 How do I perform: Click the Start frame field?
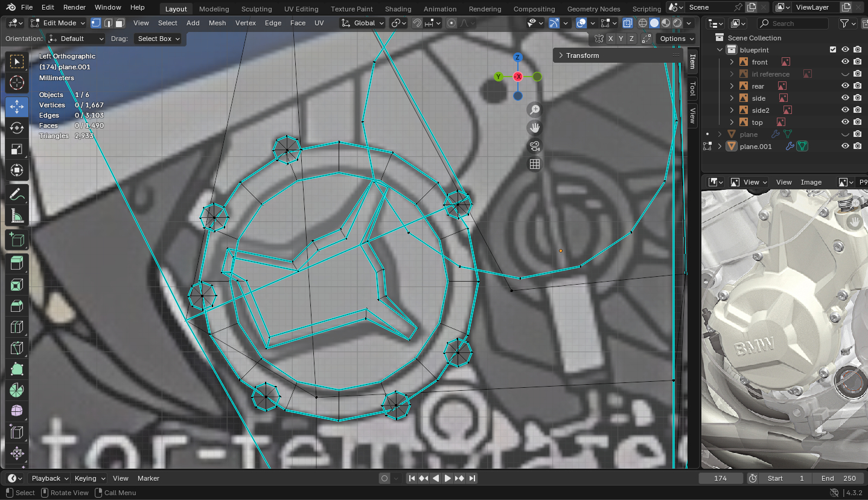[x=786, y=478]
